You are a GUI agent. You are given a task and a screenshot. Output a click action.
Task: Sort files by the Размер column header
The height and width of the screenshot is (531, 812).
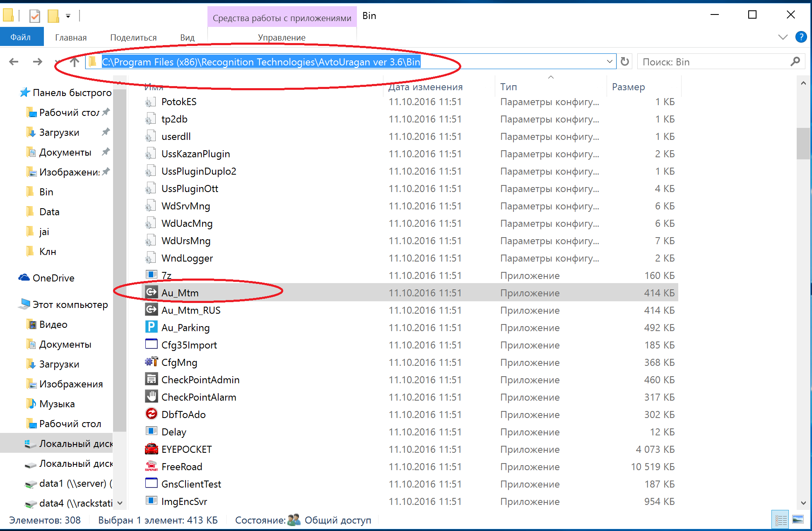[628, 87]
